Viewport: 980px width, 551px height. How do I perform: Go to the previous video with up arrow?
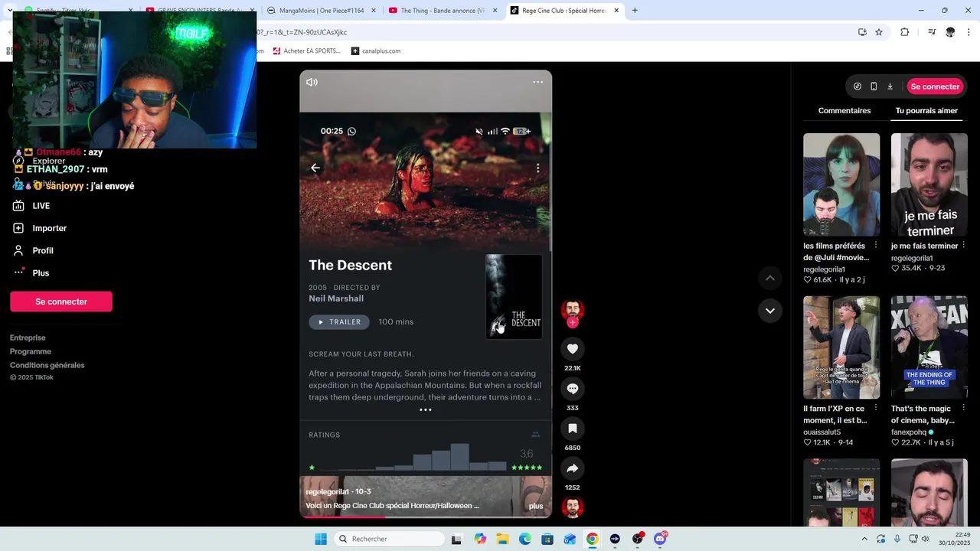point(770,278)
